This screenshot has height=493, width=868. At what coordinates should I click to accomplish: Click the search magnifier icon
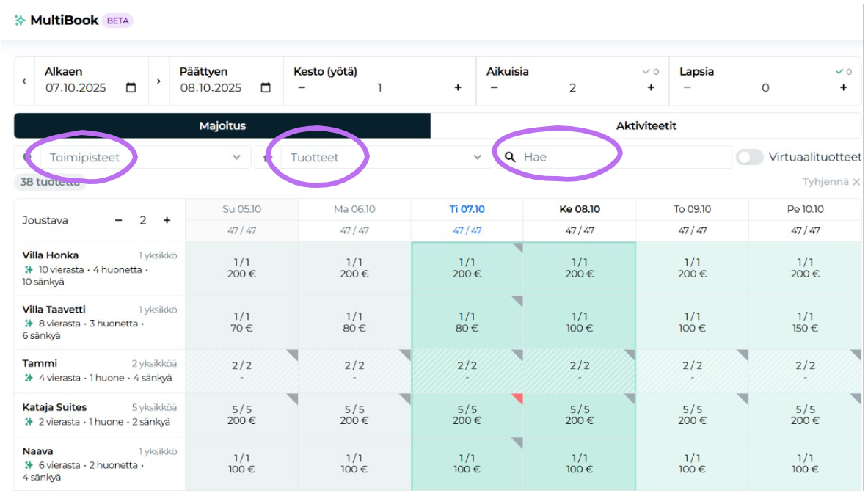coord(510,157)
